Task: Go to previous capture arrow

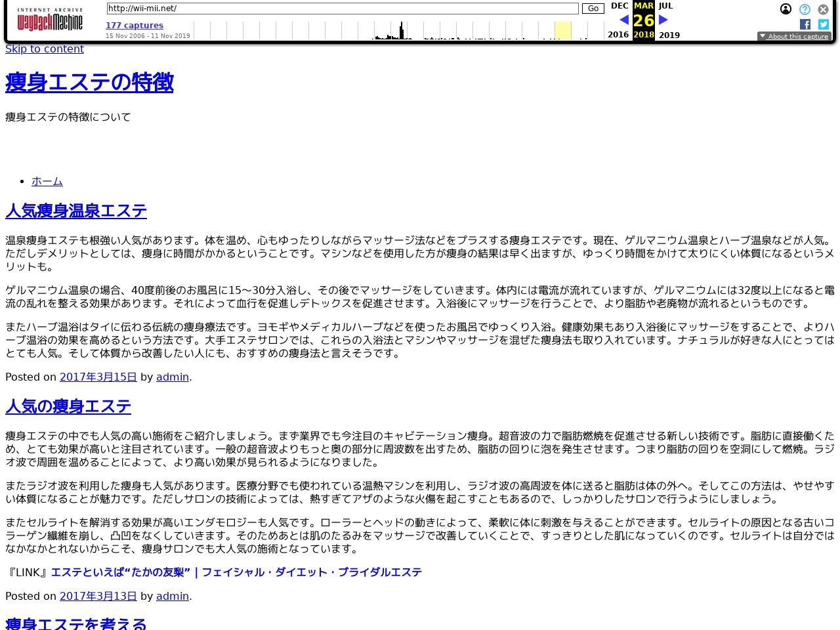Action: [623, 20]
